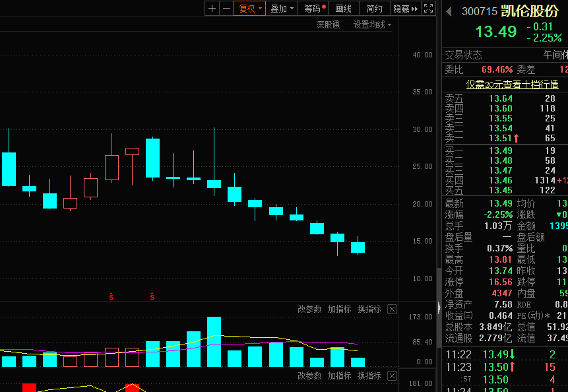Open the 仅需20元查看十档行情 link
The width and height of the screenshot is (568, 392).
[x=512, y=84]
